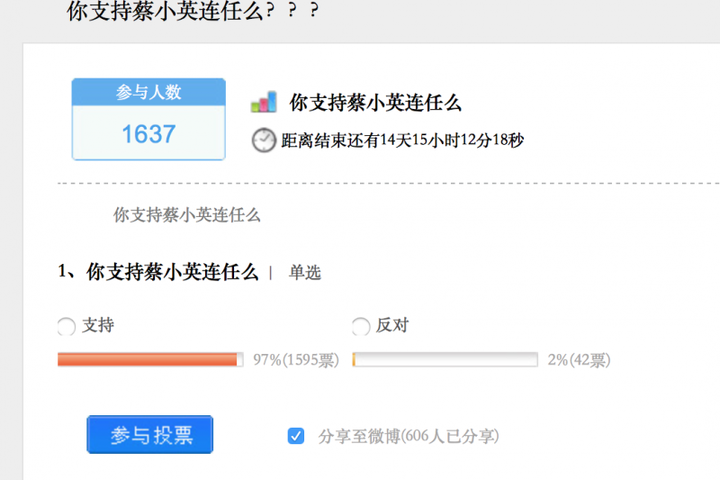The width and height of the screenshot is (720, 480).
Task: Uncheck the 分享至微博 checkbox
Action: coord(296,436)
